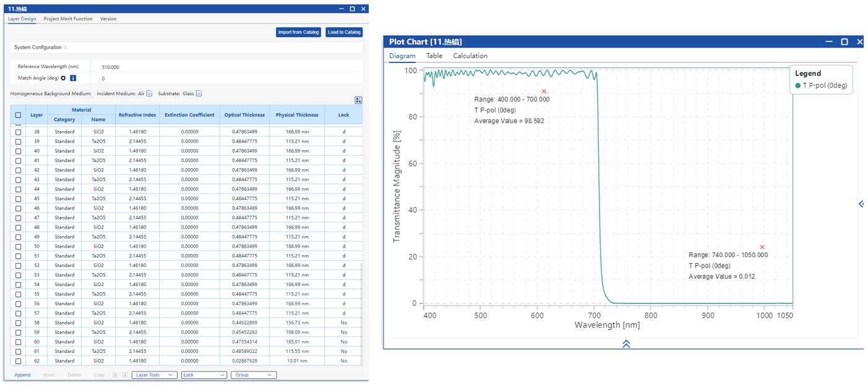Click the Match Angle settings gear icon
Viewport: 868px width, 385px height.
pos(63,78)
